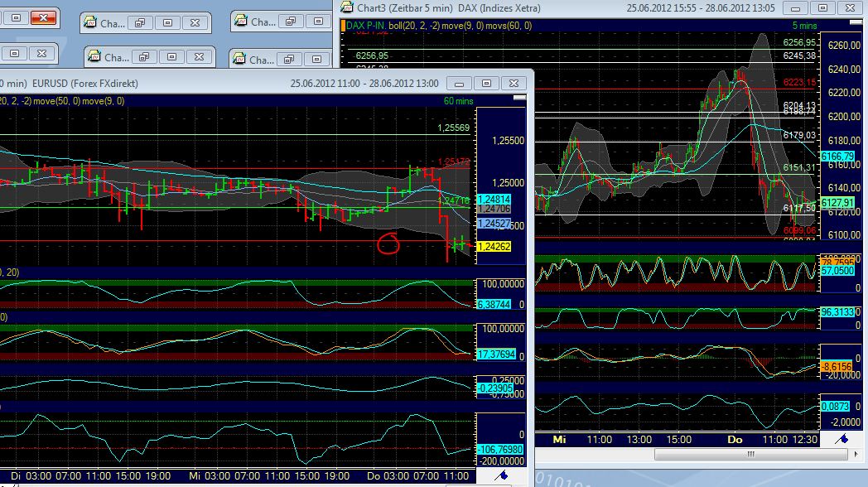
Task: Click the chart icon of the second minimized Cha... window in the lower row
Action: tap(239, 59)
